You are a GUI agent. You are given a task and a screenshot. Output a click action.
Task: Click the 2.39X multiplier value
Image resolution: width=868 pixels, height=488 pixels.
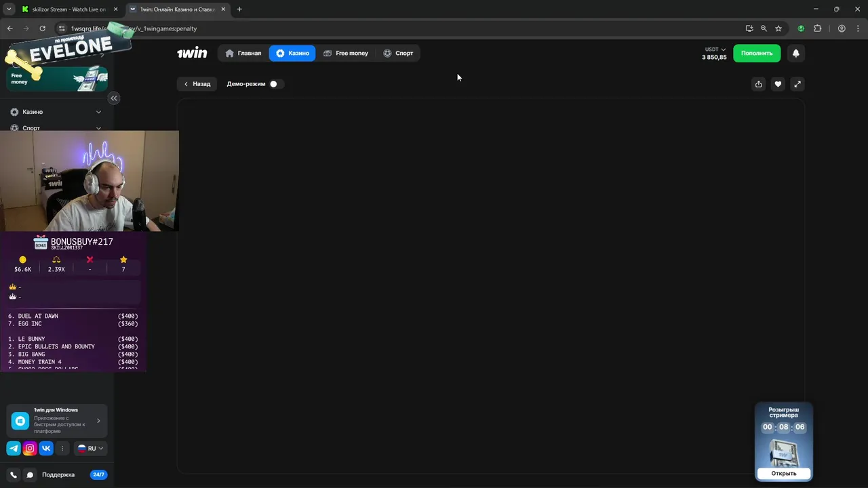[x=56, y=269]
